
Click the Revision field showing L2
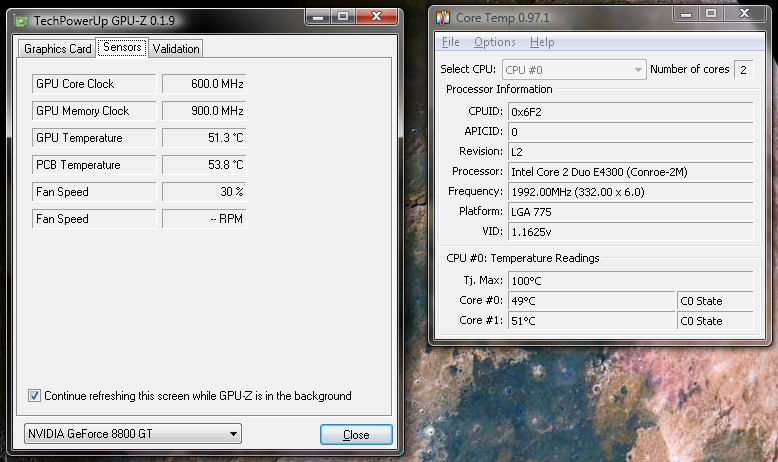631,152
